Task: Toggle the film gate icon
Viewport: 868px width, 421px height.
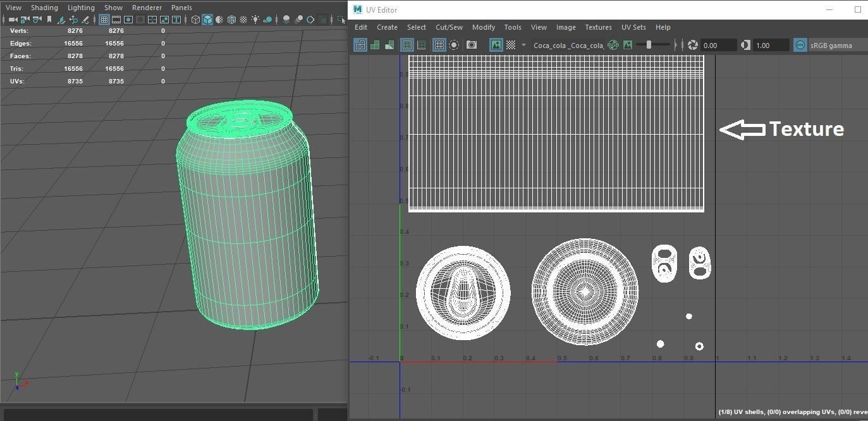Action: pyautogui.click(x=116, y=20)
